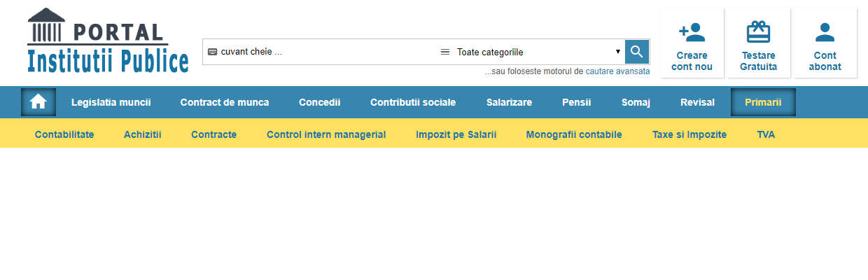This screenshot has width=868, height=280.
Task: Open the Legislatia muncii menu
Action: pos(111,102)
